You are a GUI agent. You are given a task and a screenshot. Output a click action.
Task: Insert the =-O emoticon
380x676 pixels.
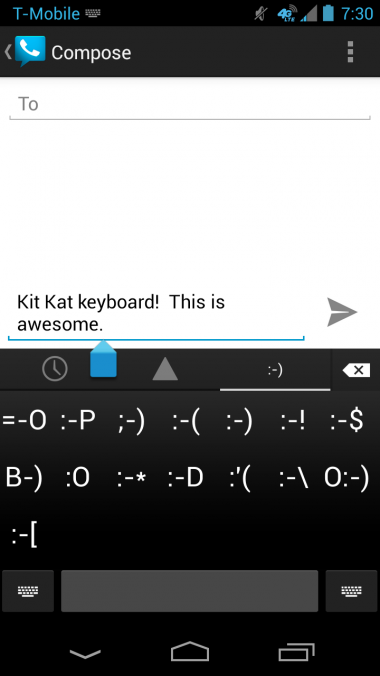coord(24,421)
